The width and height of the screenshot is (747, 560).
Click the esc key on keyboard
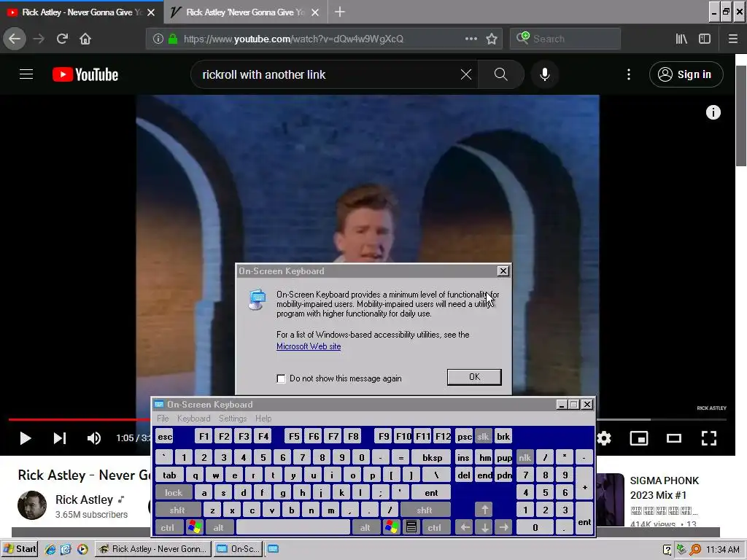pos(165,437)
